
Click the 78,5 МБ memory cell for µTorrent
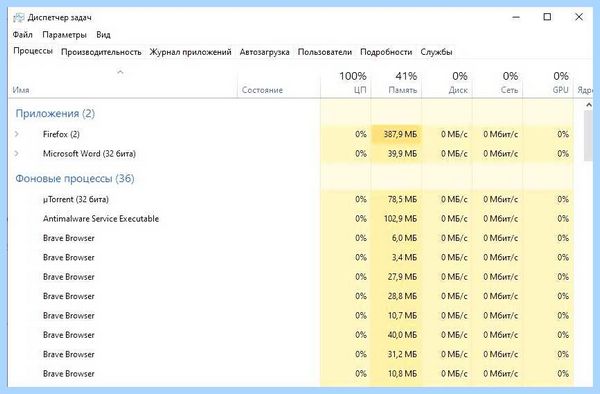click(x=396, y=199)
